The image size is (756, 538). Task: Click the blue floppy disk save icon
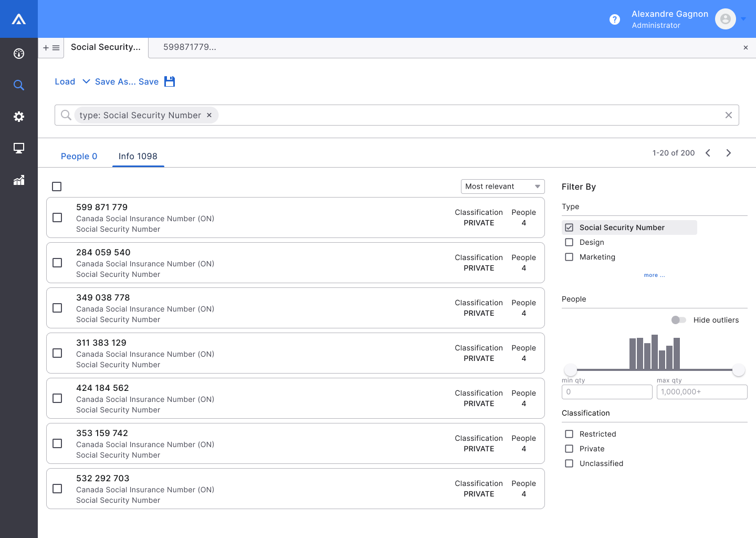point(170,81)
